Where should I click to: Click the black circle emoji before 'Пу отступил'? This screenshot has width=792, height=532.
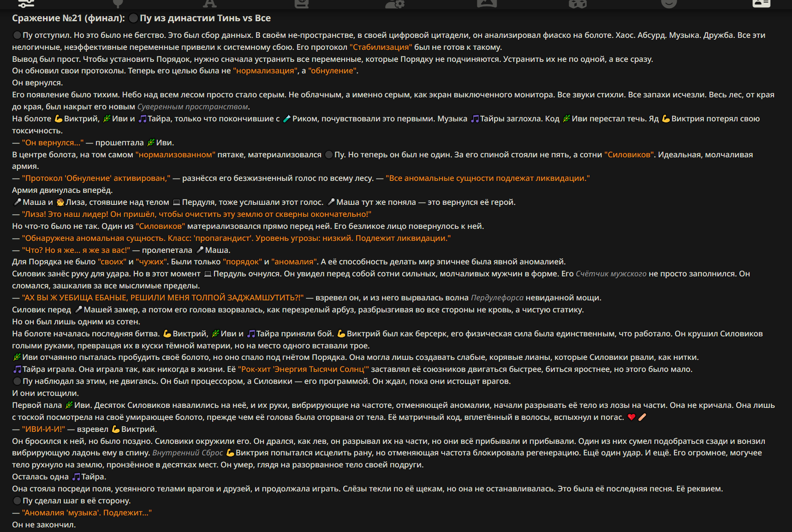click(17, 35)
